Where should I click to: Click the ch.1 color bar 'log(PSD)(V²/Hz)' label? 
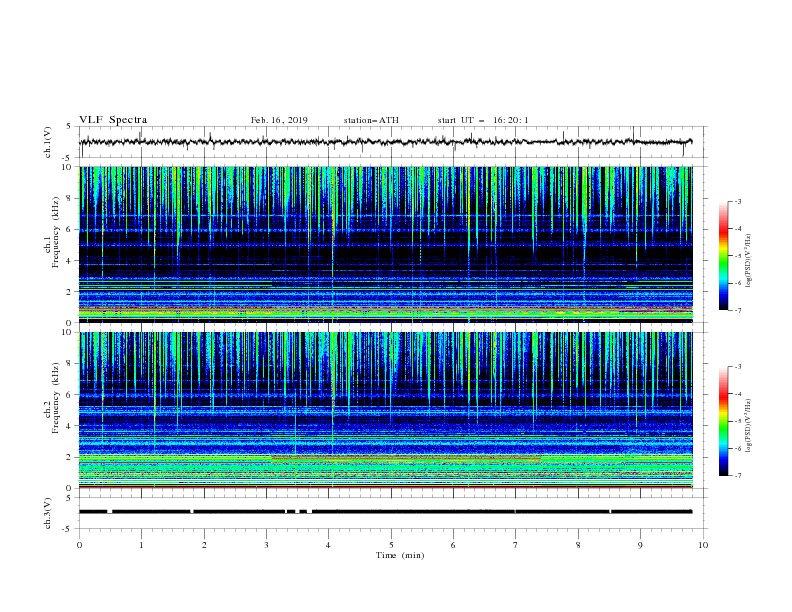(749, 261)
